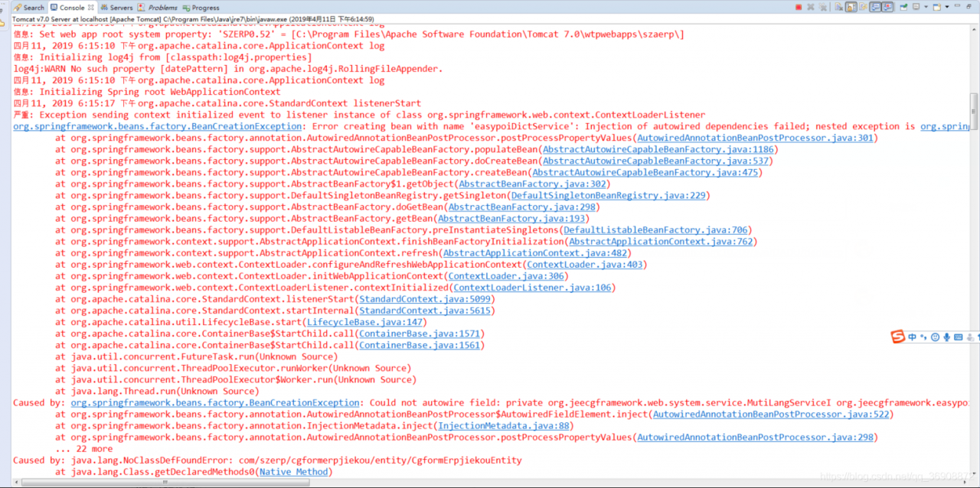Click the microphone voice input icon
This screenshot has height=488, width=980.
tap(947, 337)
